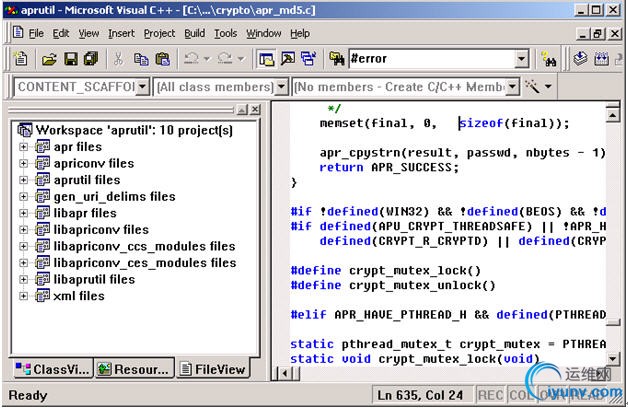Expand the libapr files project node
Image resolution: width=628 pixels, height=408 pixels.
tap(24, 213)
